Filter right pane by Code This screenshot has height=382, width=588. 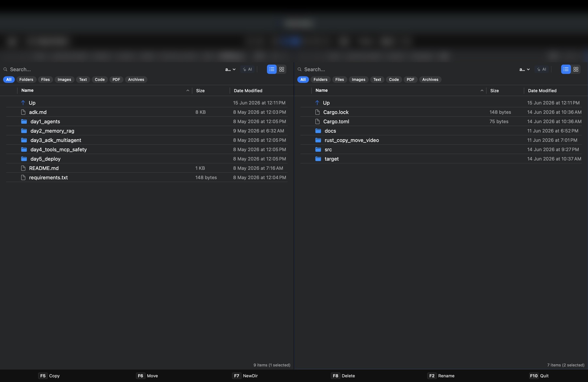394,79
